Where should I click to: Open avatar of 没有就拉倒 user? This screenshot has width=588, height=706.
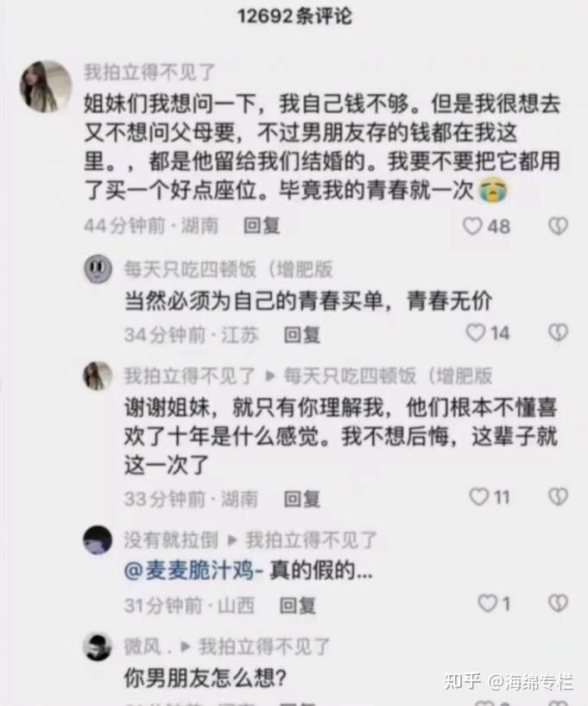click(98, 539)
